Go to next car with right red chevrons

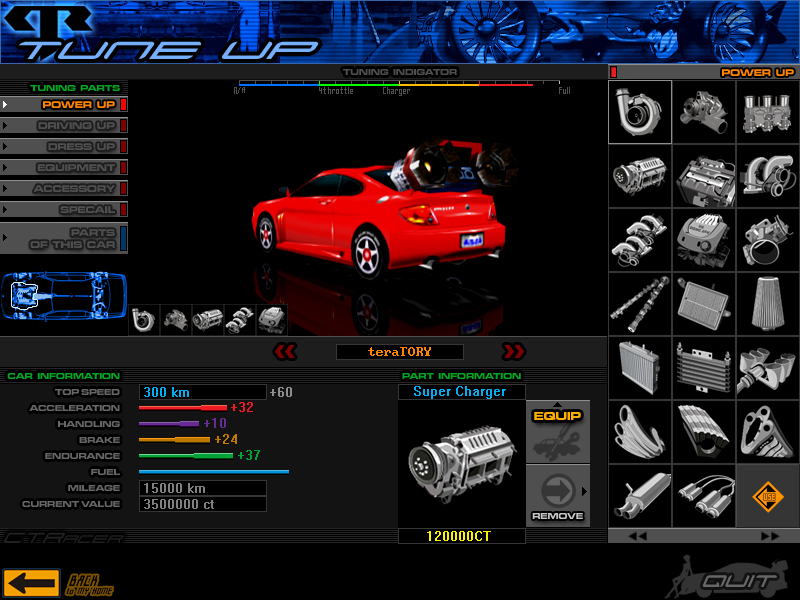coord(513,351)
